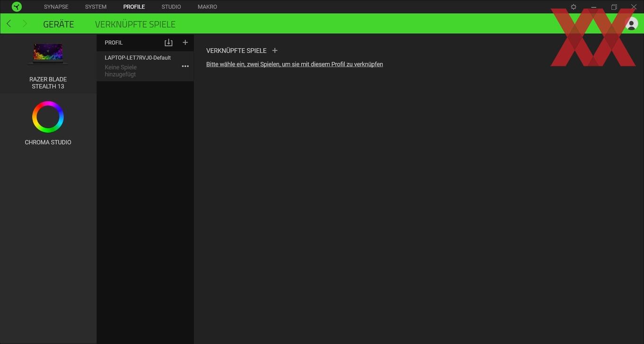
Task: Click the RAZER BLADE STEALTH 13 label
Action: click(48, 83)
